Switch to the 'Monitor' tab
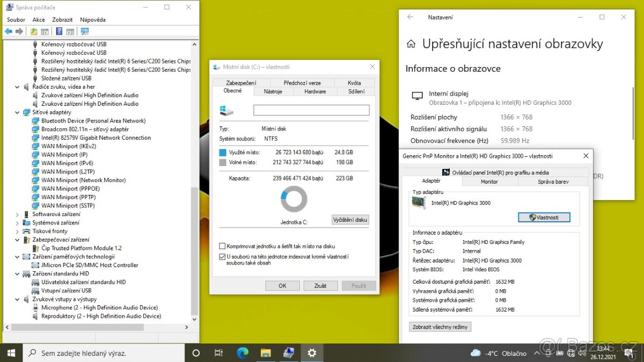This screenshot has width=644, height=362. click(x=489, y=182)
